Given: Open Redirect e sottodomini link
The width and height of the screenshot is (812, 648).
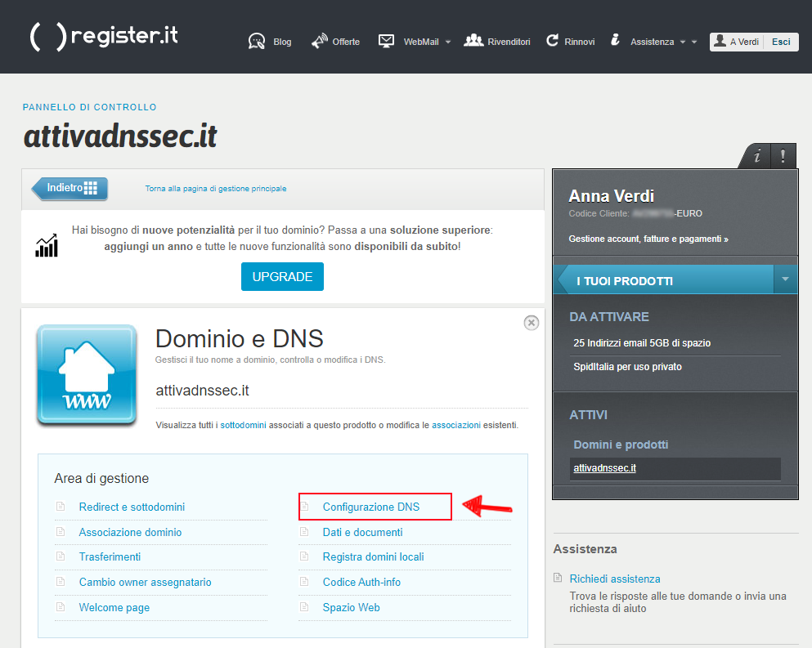Looking at the screenshot, I should (x=132, y=507).
